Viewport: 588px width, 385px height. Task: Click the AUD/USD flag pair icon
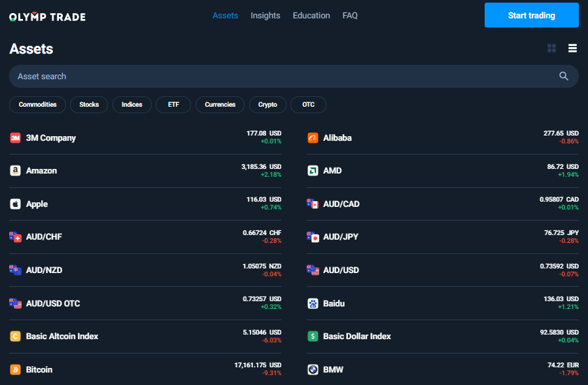(313, 270)
